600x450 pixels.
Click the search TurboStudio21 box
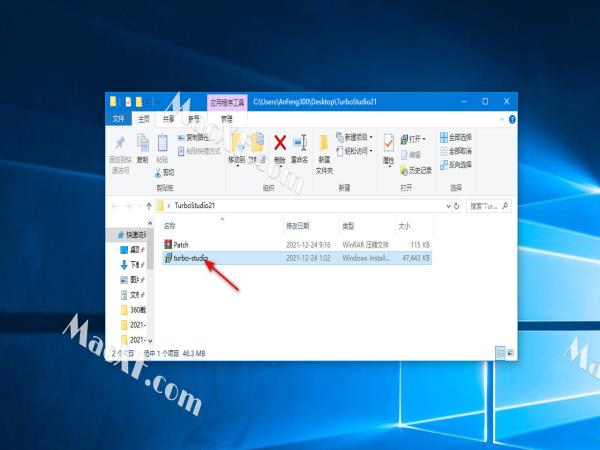[x=489, y=206]
